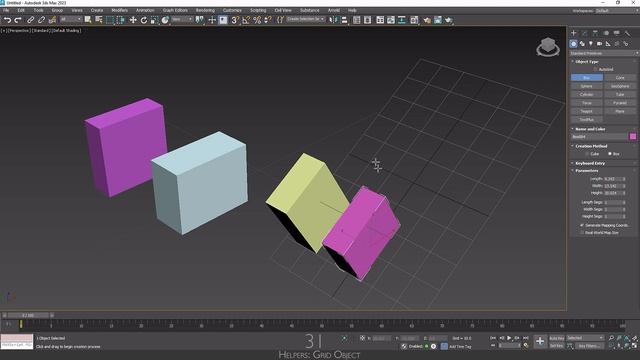Image resolution: width=640 pixels, height=360 pixels.
Task: Toggle the Angle Snap icon
Action: pyautogui.click(x=246, y=20)
